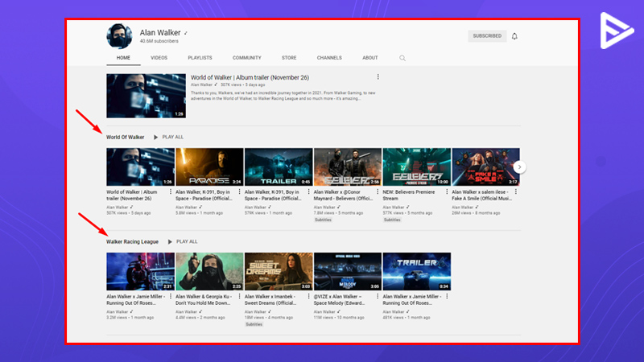Click Paradise 3:24 video thumbnail
The image size is (644, 362).
209,167
